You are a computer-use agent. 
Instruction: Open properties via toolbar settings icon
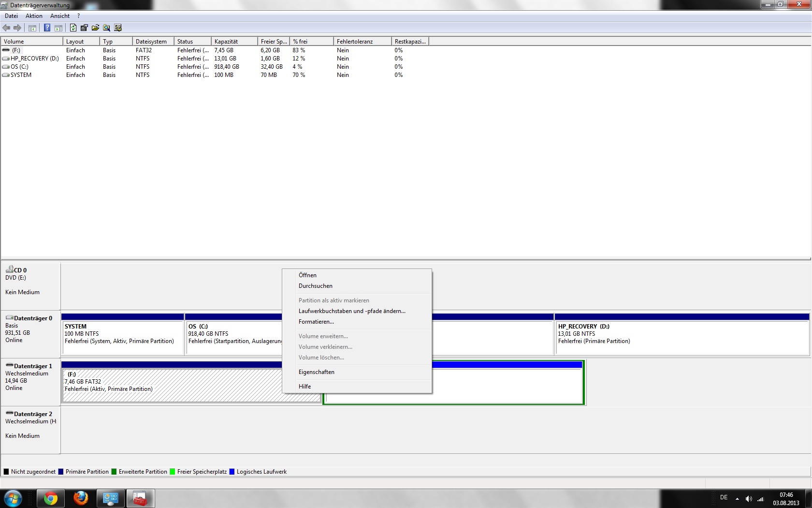[x=84, y=28]
